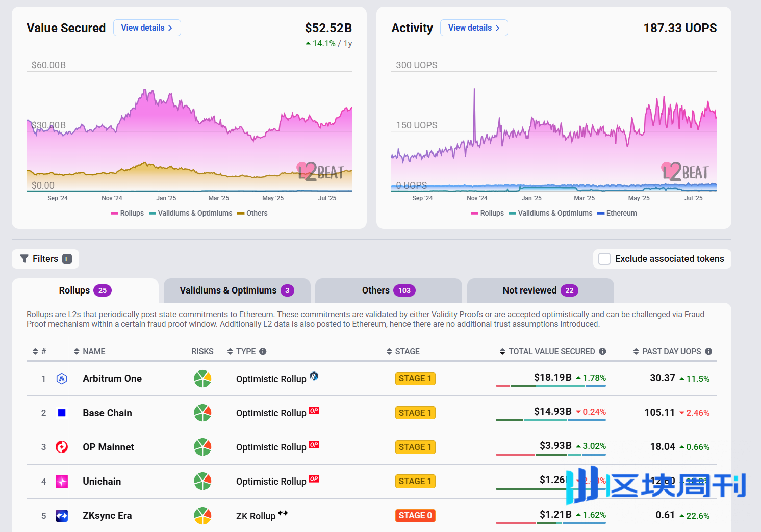Click the Base Chain blue square logo
Viewport: 761px width, 532px height.
(62, 413)
